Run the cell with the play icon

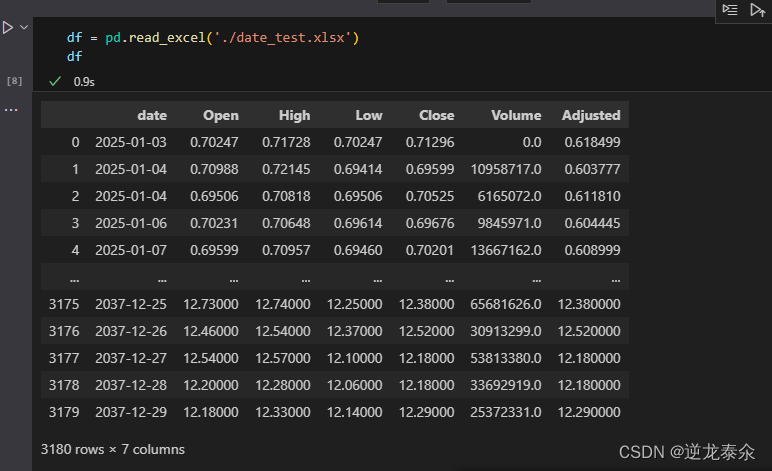click(7, 27)
